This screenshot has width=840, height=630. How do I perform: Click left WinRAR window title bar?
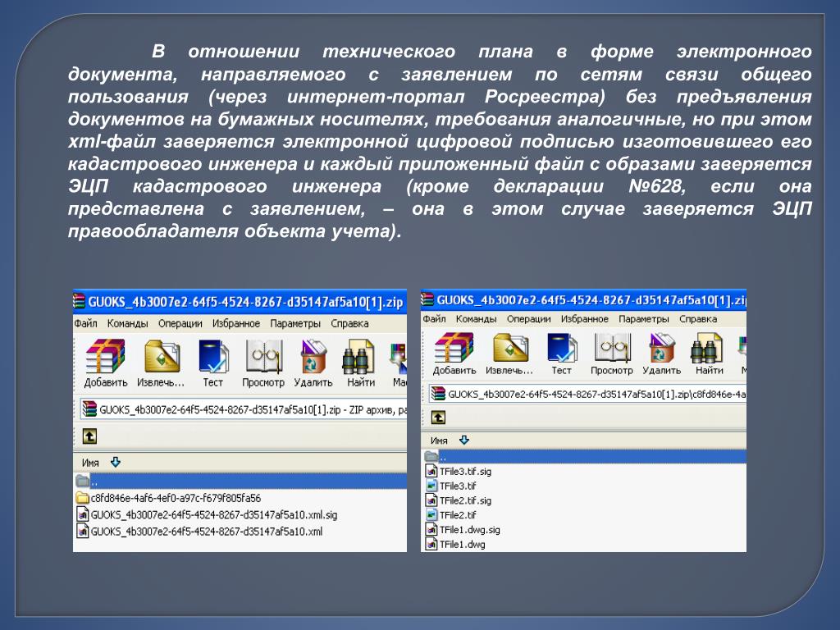coord(240,302)
